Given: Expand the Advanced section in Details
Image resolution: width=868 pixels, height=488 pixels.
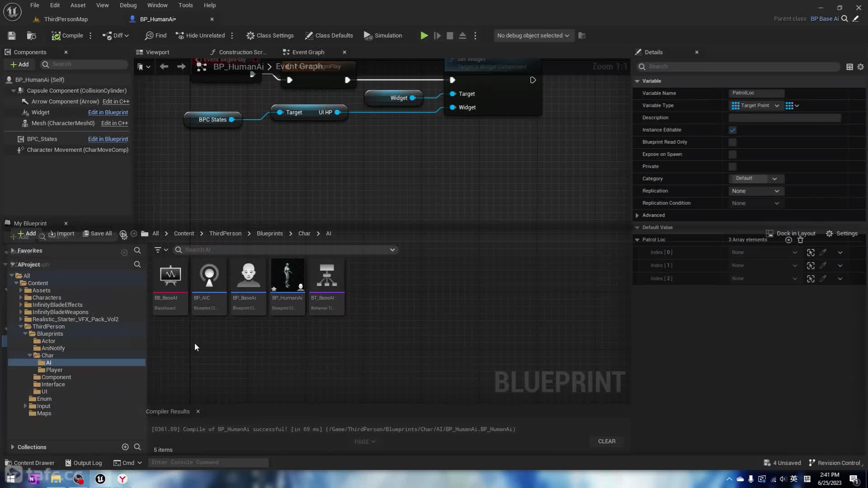Looking at the screenshot, I should [637, 216].
